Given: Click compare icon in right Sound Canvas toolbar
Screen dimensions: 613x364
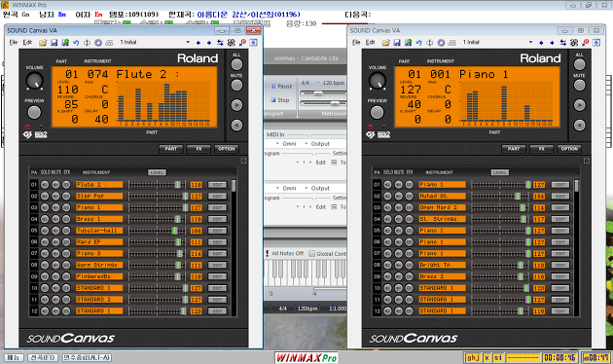Looking at the screenshot, I should point(430,42).
